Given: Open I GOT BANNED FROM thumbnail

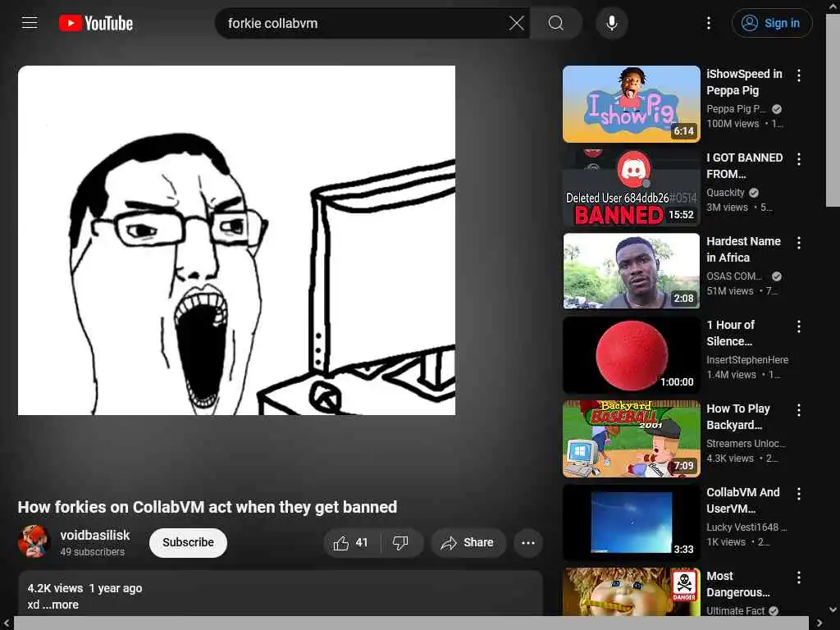Looking at the screenshot, I should pos(631,188).
